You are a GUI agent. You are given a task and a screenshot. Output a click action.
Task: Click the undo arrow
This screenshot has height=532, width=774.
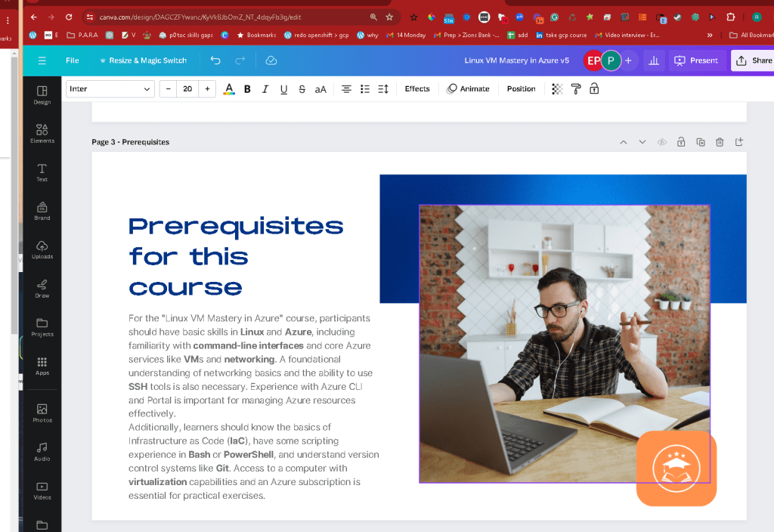point(215,60)
